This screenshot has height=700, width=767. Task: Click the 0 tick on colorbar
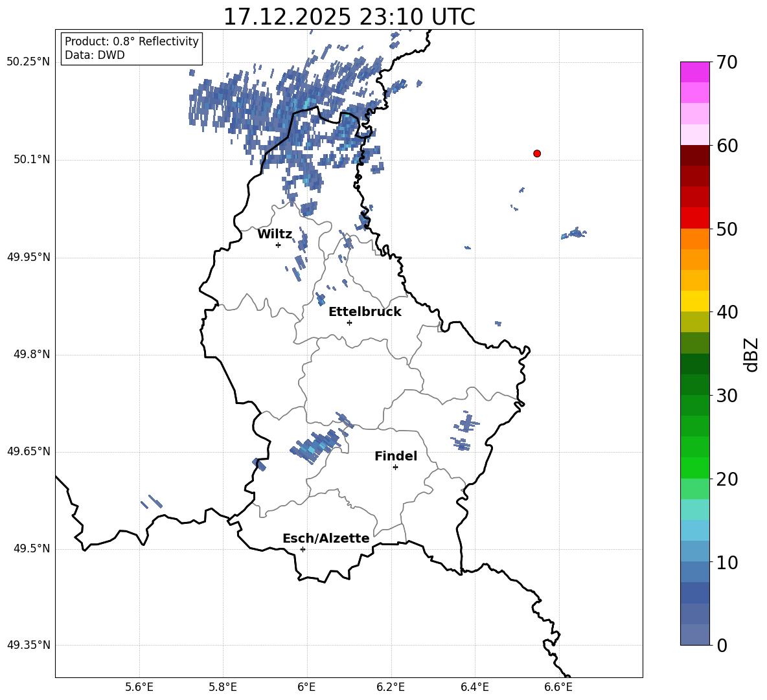[722, 645]
